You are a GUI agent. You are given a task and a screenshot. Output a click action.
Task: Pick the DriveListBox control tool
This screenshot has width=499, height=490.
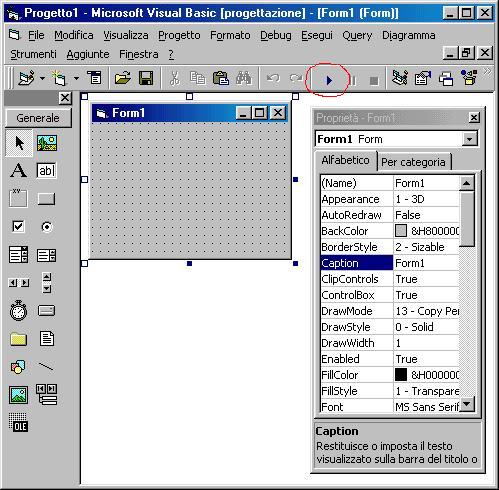(46, 311)
